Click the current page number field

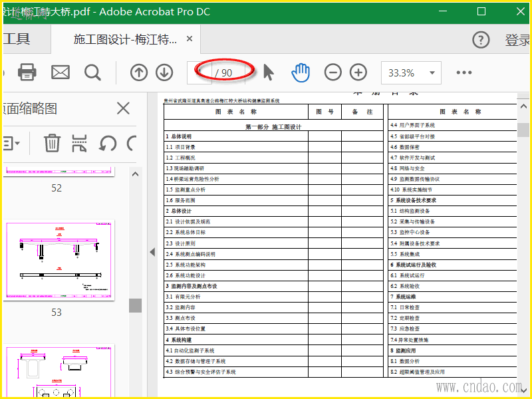199,72
